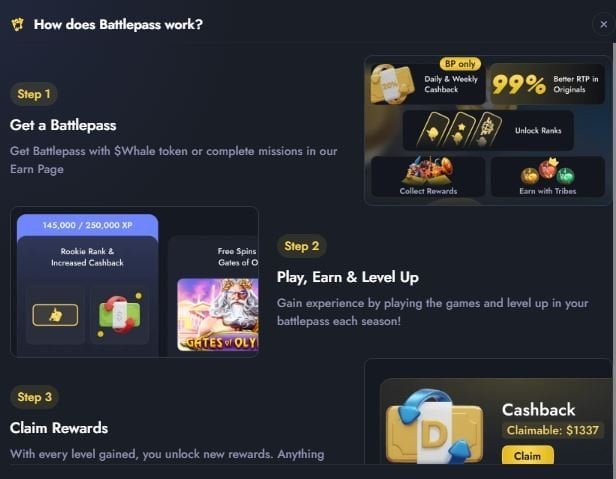Click the Free Spins Gates of Olympus reward card
Viewport: 616px width, 479px height.
[x=213, y=295]
